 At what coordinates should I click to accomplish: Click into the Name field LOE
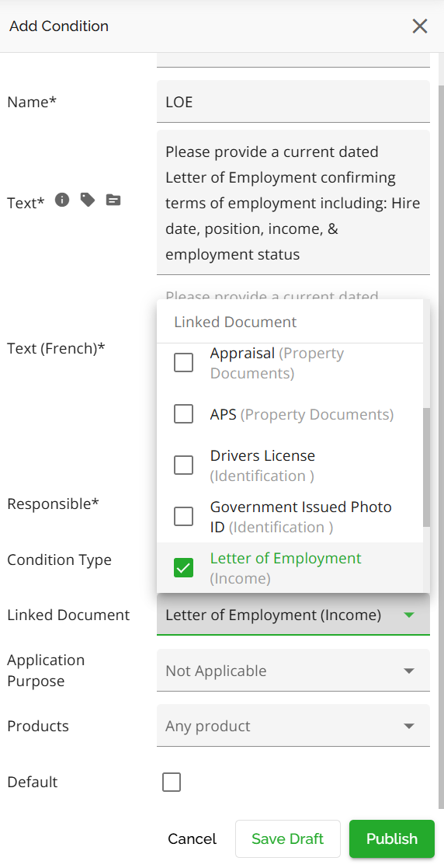coord(293,101)
